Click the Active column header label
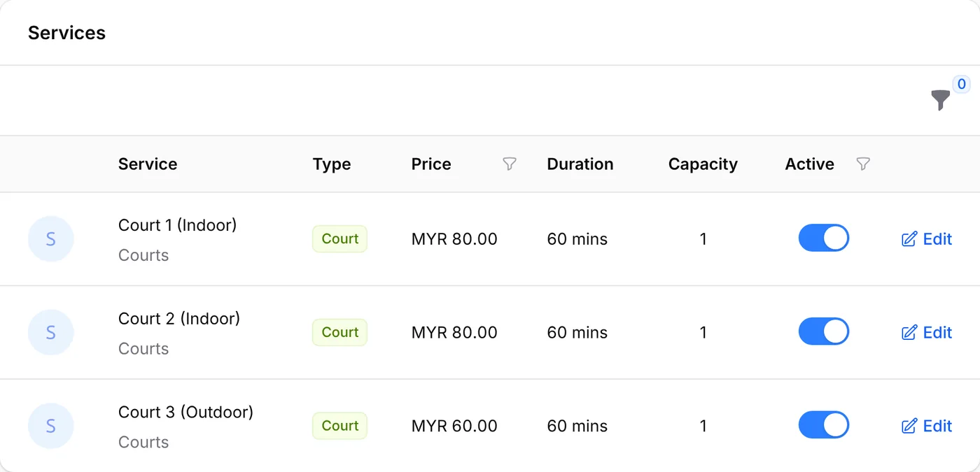980x472 pixels. click(x=810, y=164)
